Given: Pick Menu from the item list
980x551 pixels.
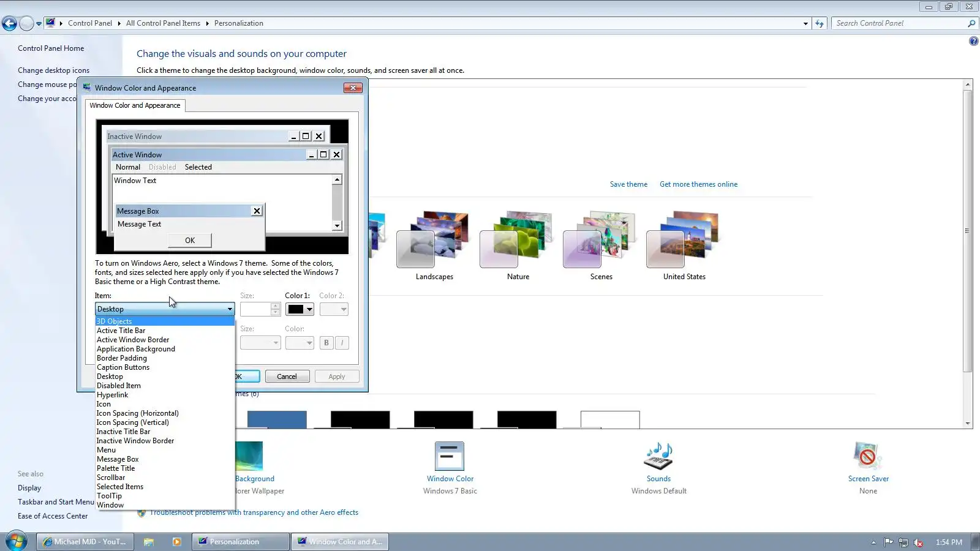Looking at the screenshot, I should pyautogui.click(x=165, y=450).
